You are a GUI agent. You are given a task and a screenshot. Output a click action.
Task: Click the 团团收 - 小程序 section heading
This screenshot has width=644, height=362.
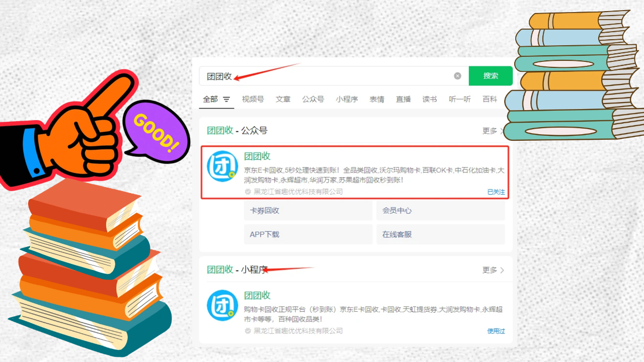tap(237, 270)
